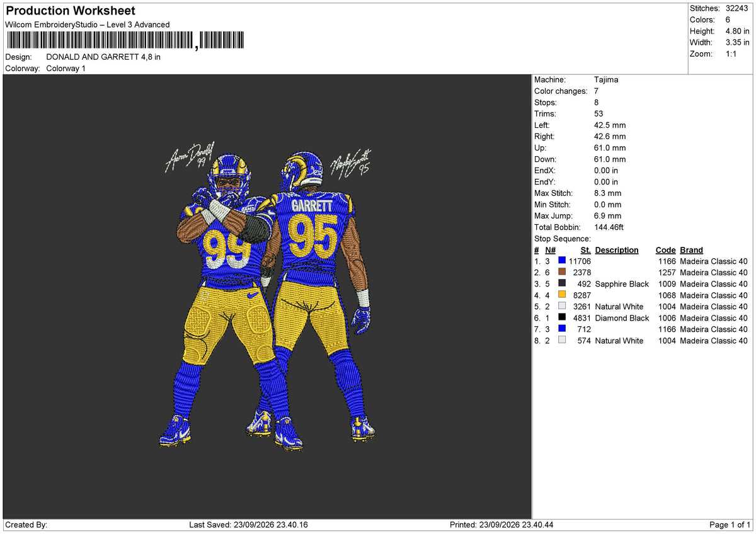Click the 'Colorway 1' value

pos(66,68)
